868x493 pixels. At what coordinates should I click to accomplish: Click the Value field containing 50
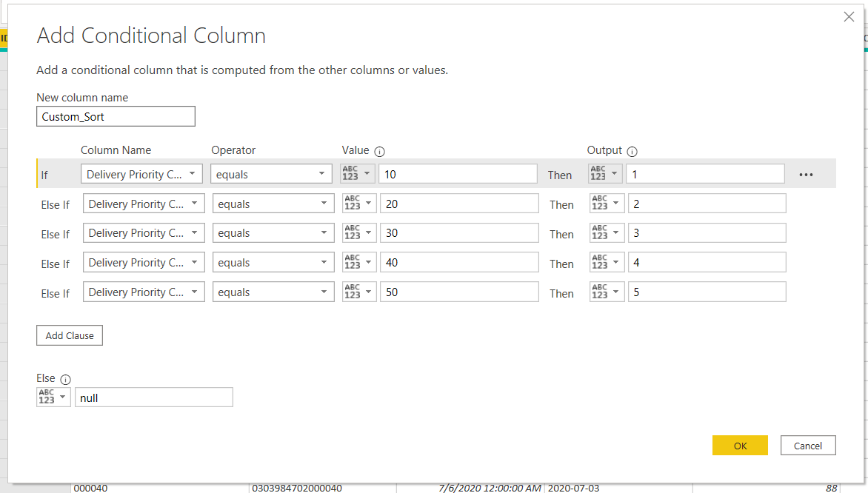point(459,292)
